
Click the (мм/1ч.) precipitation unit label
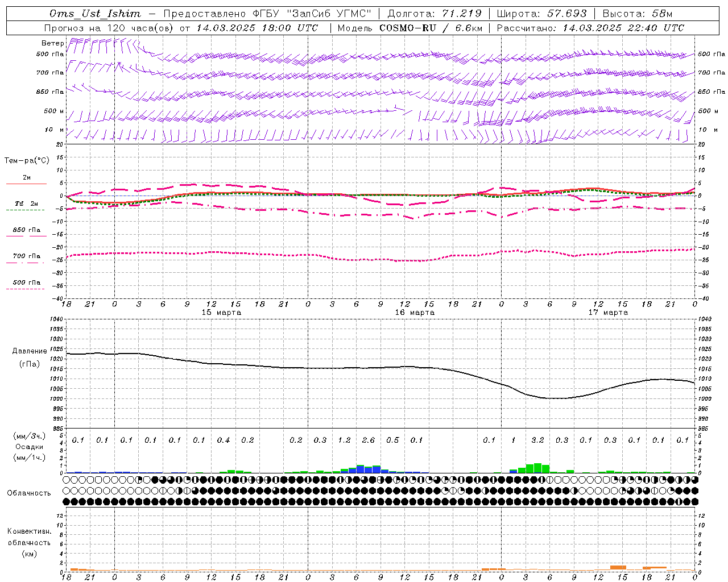[29, 458]
